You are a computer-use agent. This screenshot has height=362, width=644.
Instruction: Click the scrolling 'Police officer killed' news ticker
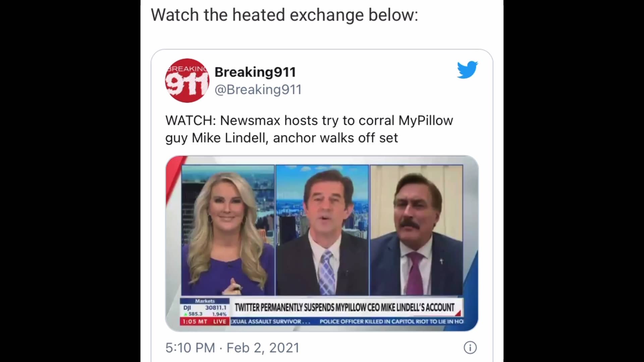click(391, 321)
